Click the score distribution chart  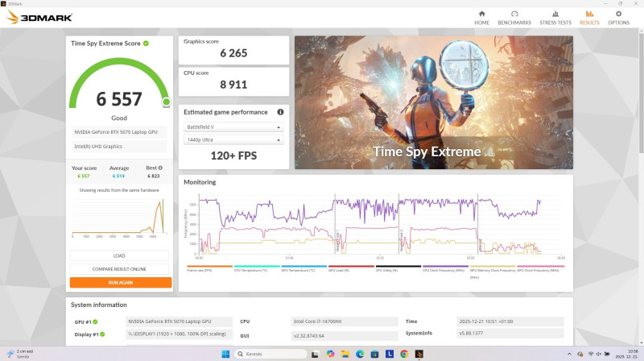pos(119,218)
